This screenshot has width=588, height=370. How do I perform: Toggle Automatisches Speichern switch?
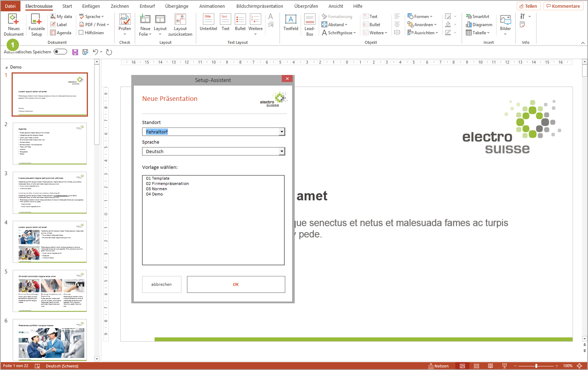(x=60, y=52)
